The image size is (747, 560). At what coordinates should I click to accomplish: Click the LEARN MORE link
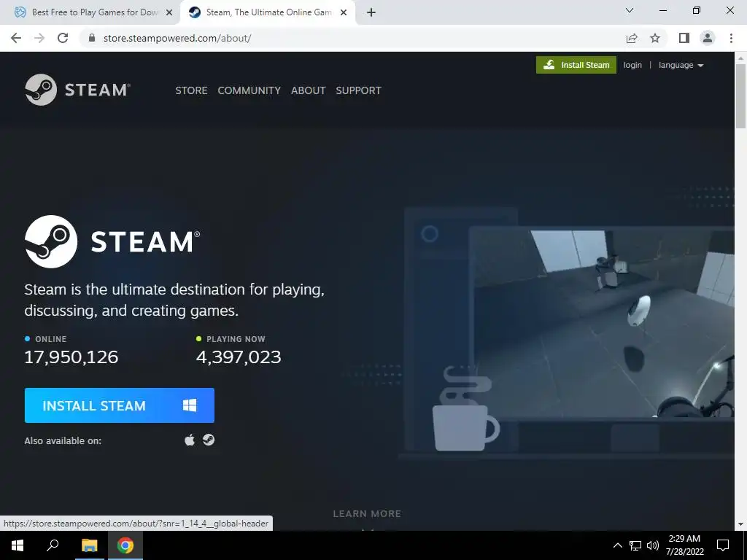367,514
